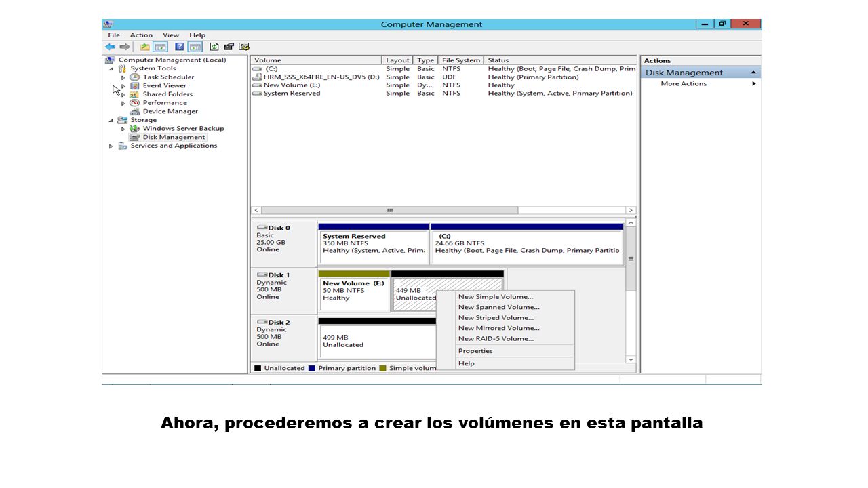Image resolution: width=868 pixels, height=488 pixels.
Task: Sort by the Volume column header
Action: point(317,60)
